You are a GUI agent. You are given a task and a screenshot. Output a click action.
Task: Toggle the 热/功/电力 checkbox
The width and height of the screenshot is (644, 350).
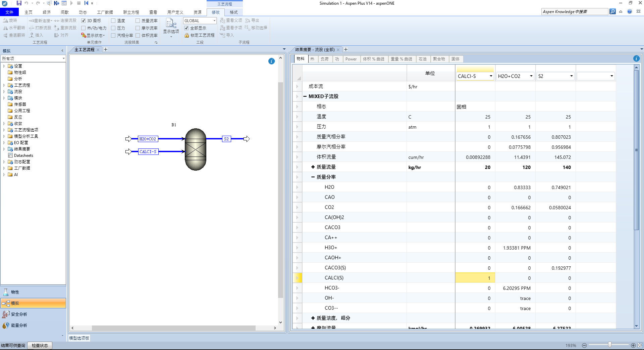(x=84, y=28)
